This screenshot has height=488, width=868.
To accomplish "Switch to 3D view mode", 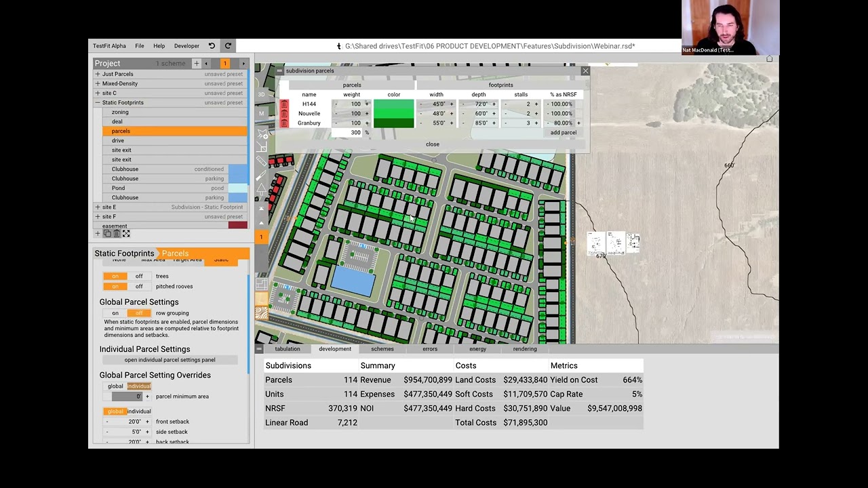I will coord(260,95).
